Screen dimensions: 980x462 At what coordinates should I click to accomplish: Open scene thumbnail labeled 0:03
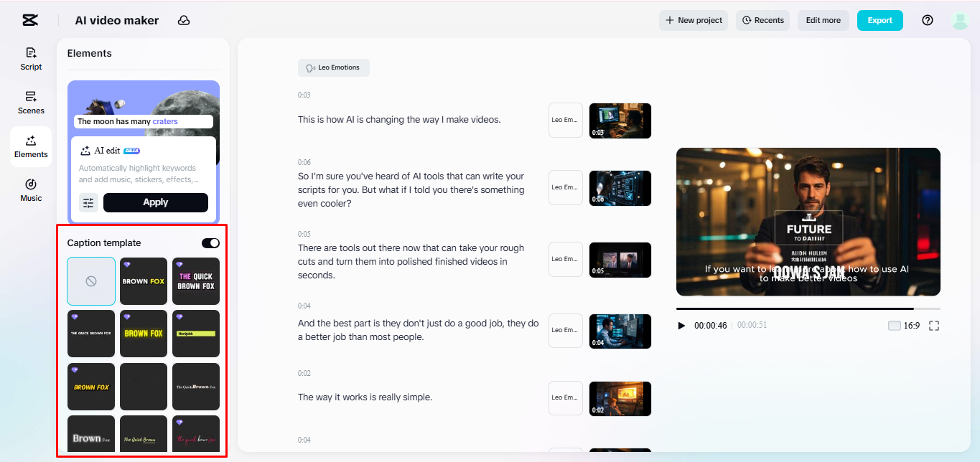click(620, 121)
